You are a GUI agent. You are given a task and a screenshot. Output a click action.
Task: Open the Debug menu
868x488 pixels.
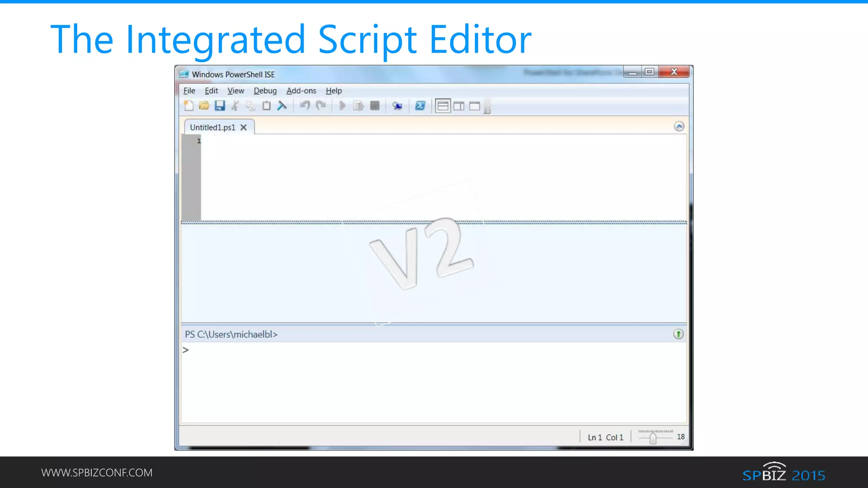tap(265, 91)
